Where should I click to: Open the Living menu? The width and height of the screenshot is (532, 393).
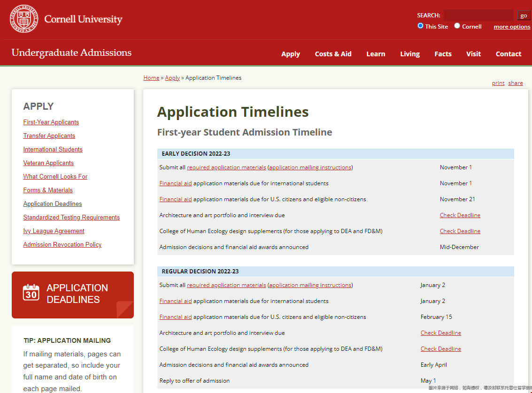tap(410, 54)
